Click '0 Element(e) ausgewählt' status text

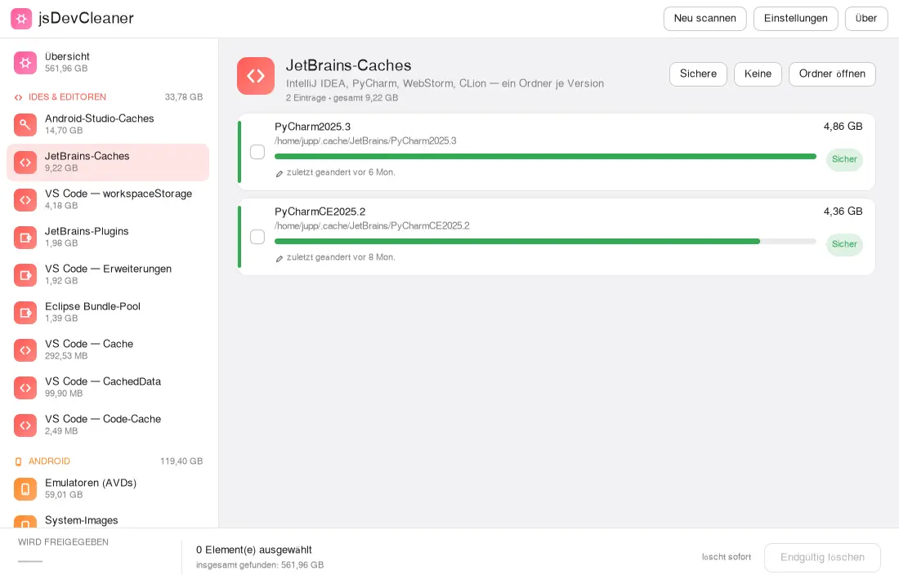(254, 550)
